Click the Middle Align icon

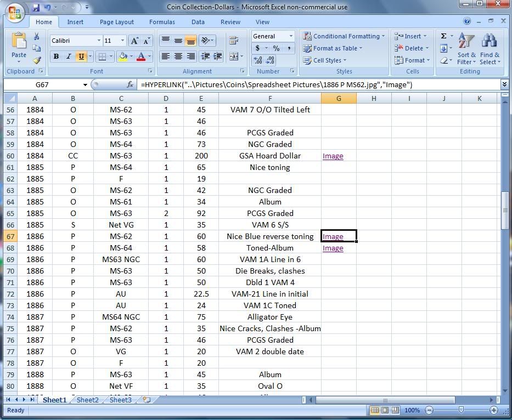point(178,41)
